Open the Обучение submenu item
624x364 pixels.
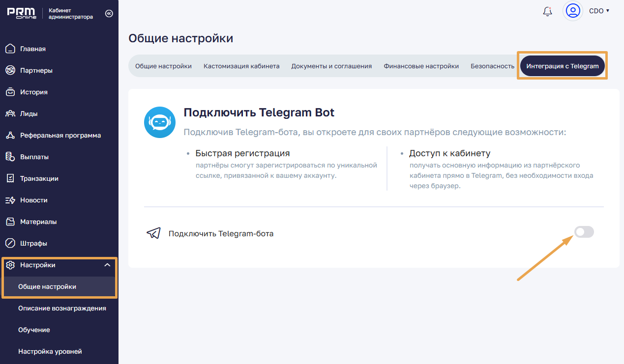coord(34,330)
